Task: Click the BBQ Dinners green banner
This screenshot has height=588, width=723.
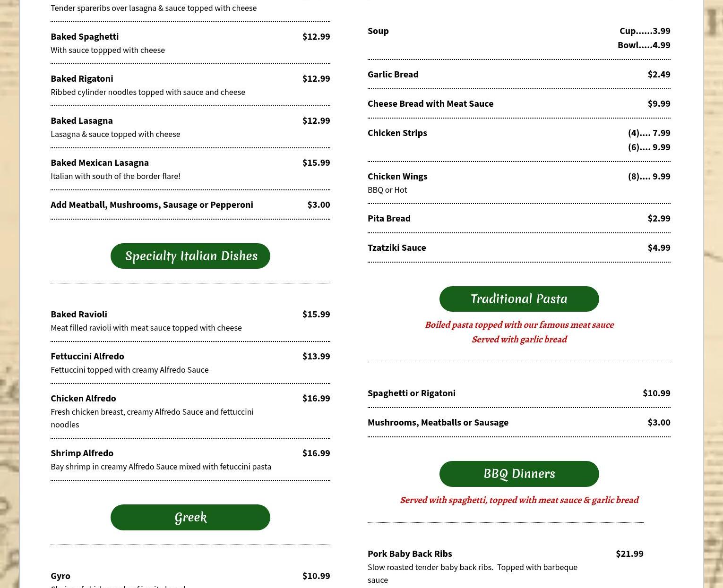Action: click(x=519, y=474)
